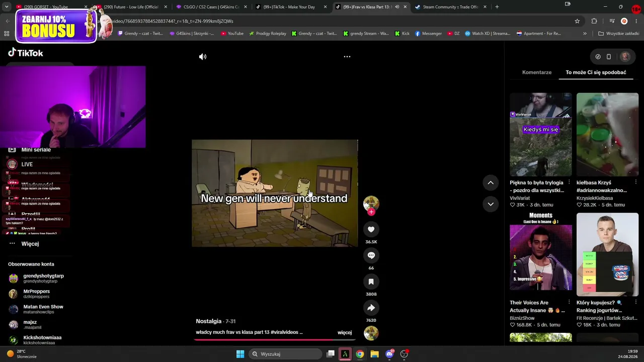Select the 'To może Ci się spodobać' tab

pyautogui.click(x=596, y=72)
